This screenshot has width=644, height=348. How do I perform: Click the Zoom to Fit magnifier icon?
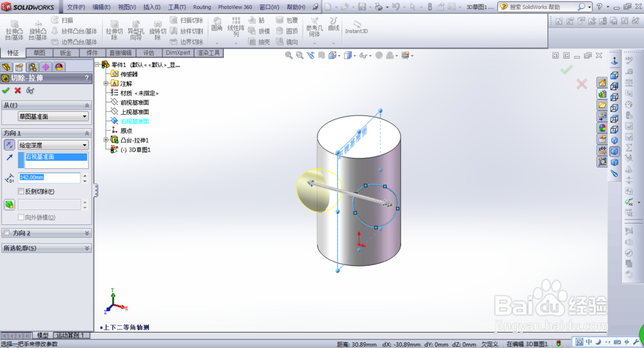(289, 55)
